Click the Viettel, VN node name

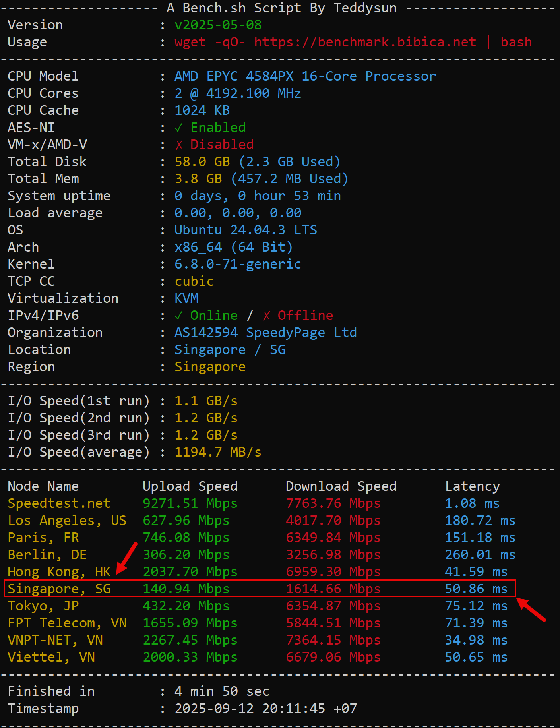point(51,657)
